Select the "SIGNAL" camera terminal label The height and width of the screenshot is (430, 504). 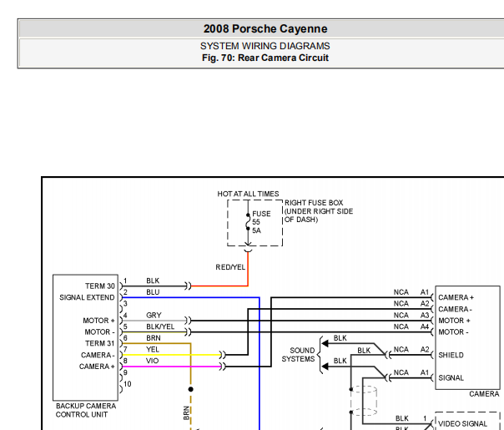tap(451, 378)
